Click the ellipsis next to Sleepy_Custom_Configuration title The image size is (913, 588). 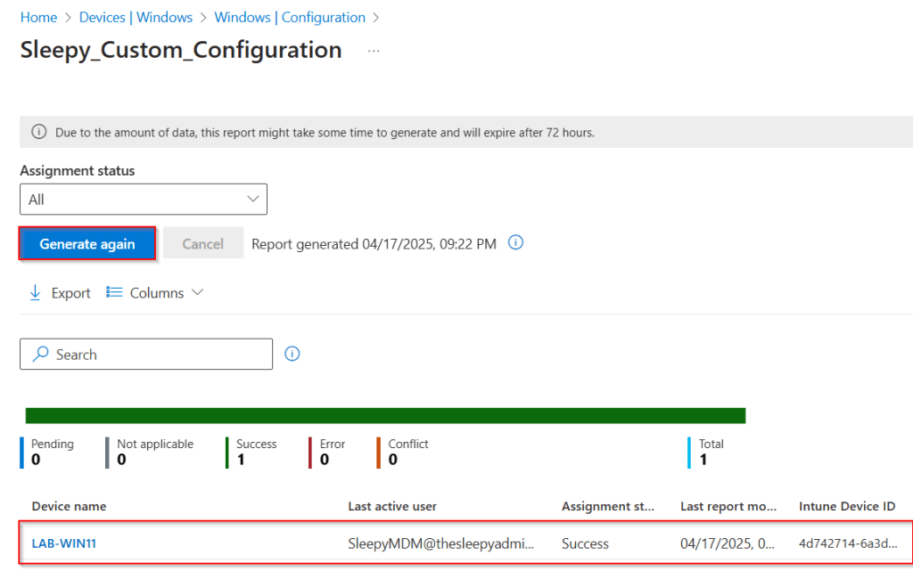(374, 52)
